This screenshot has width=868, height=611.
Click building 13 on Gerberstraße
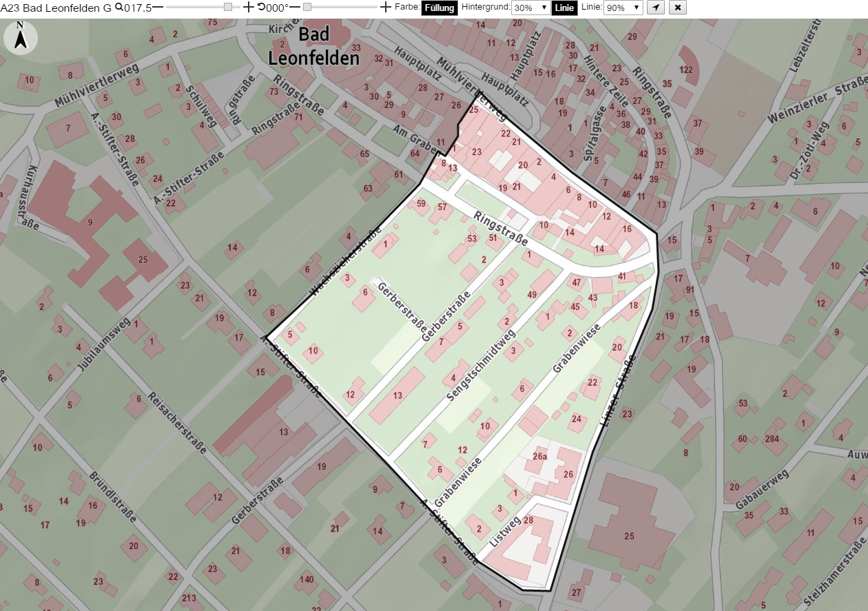pyautogui.click(x=397, y=395)
